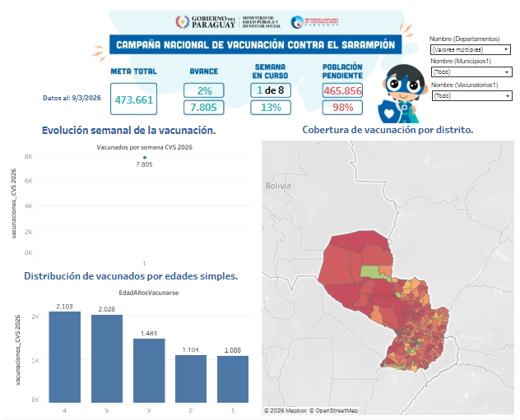Select the bar for age 4
This screenshot has height=420, width=520.
click(64, 356)
